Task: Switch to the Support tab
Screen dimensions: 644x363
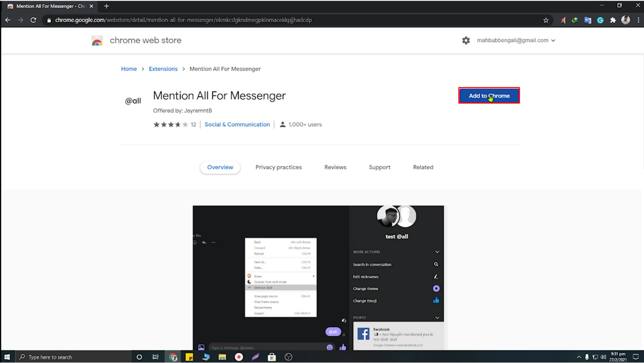Action: click(379, 167)
